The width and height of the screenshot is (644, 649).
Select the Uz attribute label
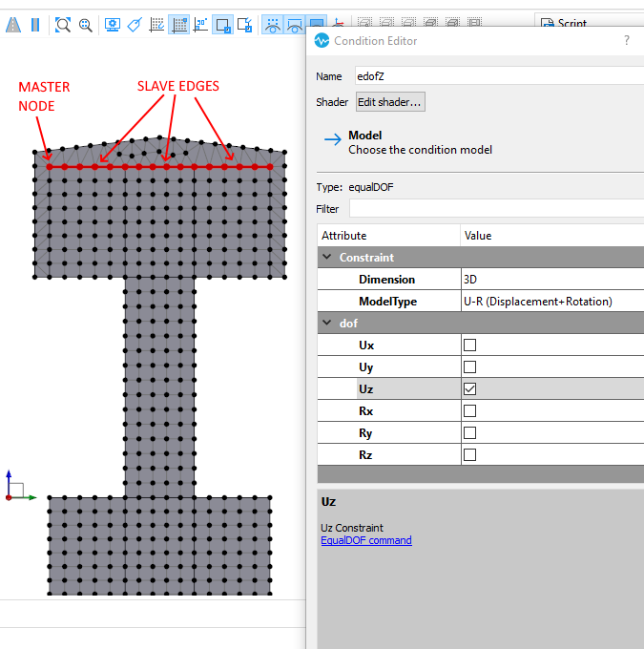pyautogui.click(x=365, y=389)
